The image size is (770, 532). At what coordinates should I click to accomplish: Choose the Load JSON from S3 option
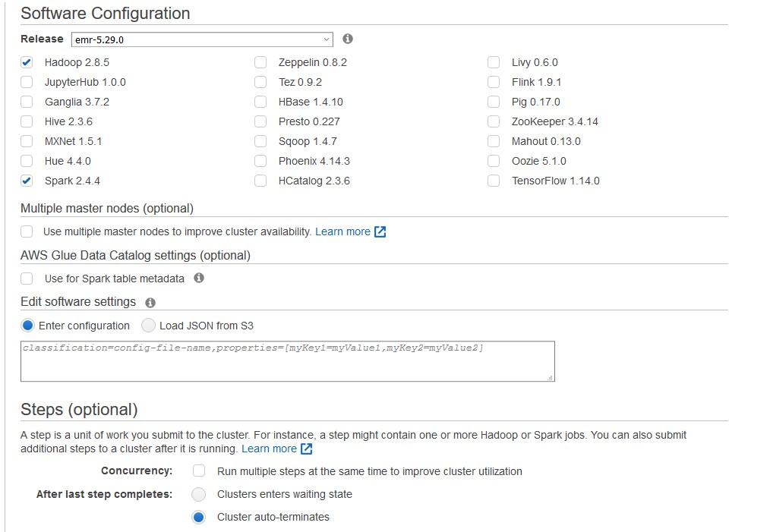(148, 326)
